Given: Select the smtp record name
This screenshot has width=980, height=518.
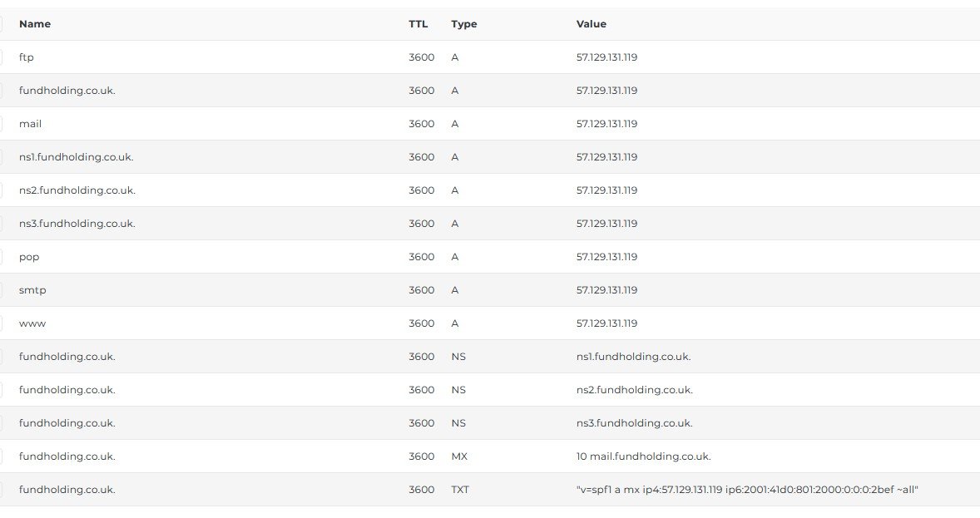Looking at the screenshot, I should tap(32, 290).
